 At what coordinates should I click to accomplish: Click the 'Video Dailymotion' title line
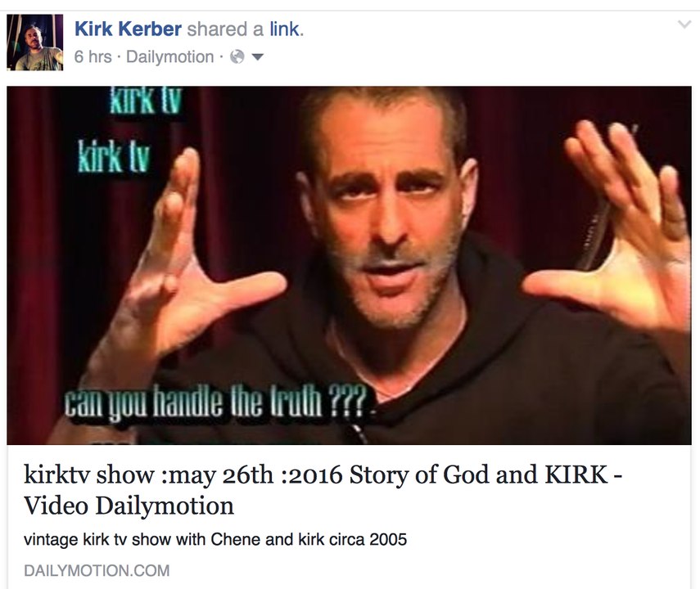click(x=129, y=506)
